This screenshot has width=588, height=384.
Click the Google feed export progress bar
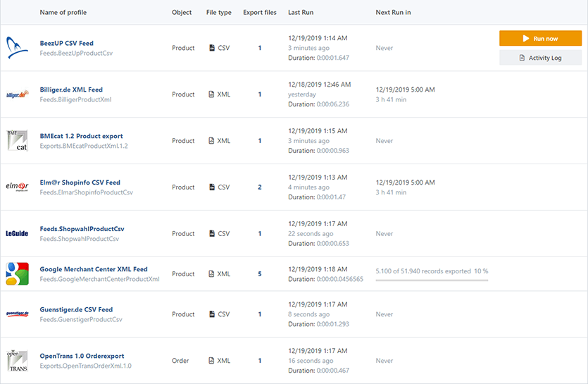pos(431,280)
